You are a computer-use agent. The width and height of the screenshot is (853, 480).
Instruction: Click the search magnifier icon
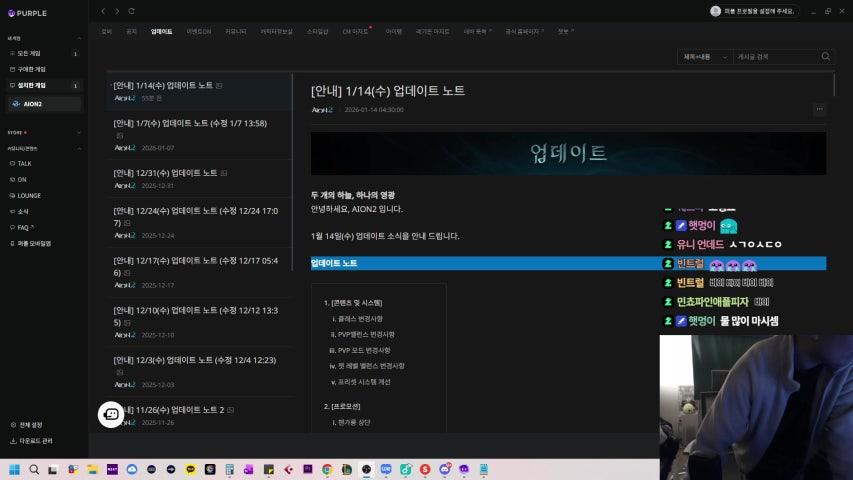tap(826, 57)
